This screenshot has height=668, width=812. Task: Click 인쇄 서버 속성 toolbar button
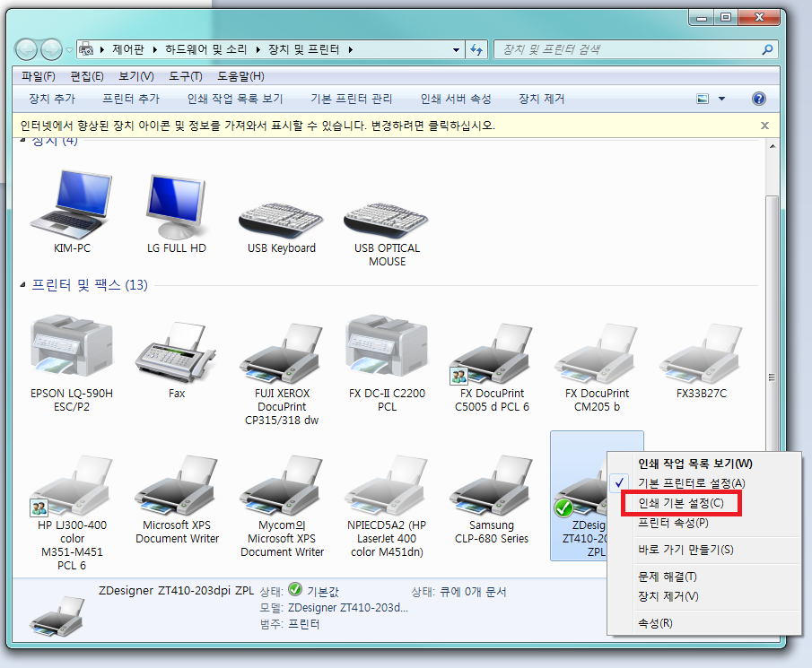point(456,99)
